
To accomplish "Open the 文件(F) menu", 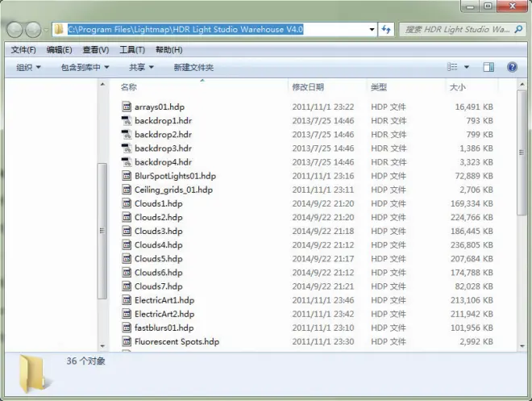I will [23, 50].
